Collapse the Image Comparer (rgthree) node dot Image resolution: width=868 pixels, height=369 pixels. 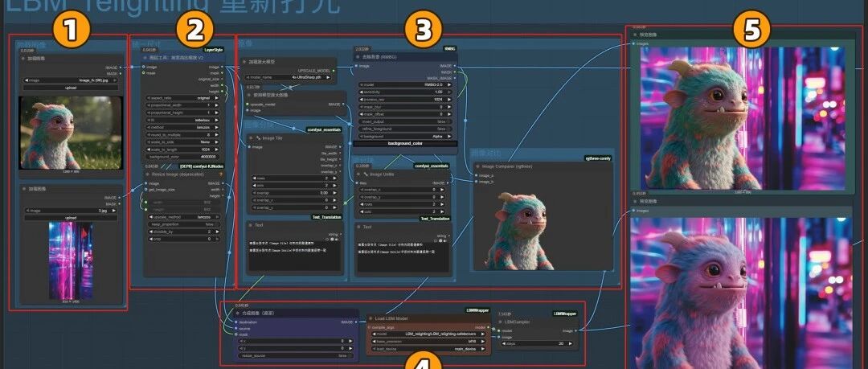[478, 166]
